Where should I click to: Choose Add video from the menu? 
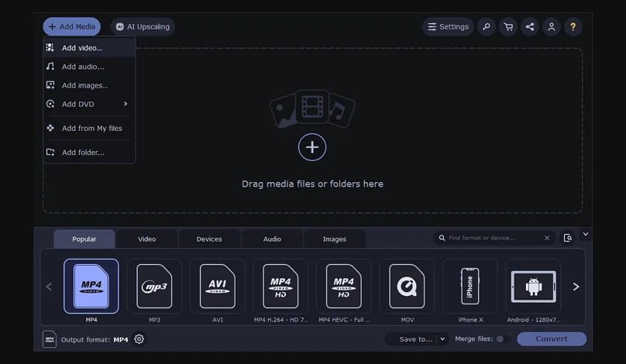(x=82, y=48)
